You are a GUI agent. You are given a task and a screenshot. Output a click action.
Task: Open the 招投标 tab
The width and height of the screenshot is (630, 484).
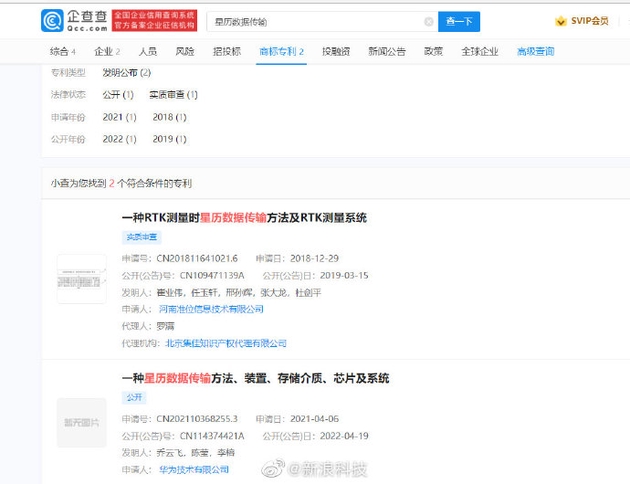pyautogui.click(x=227, y=51)
